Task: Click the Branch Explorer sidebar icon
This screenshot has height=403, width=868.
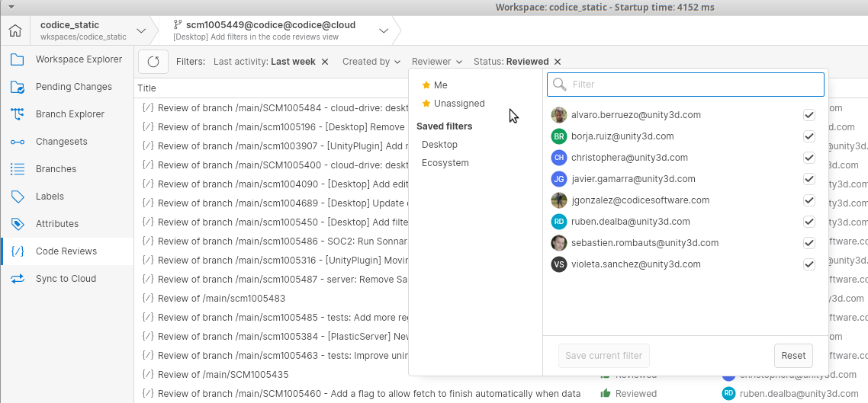Action: tap(17, 114)
